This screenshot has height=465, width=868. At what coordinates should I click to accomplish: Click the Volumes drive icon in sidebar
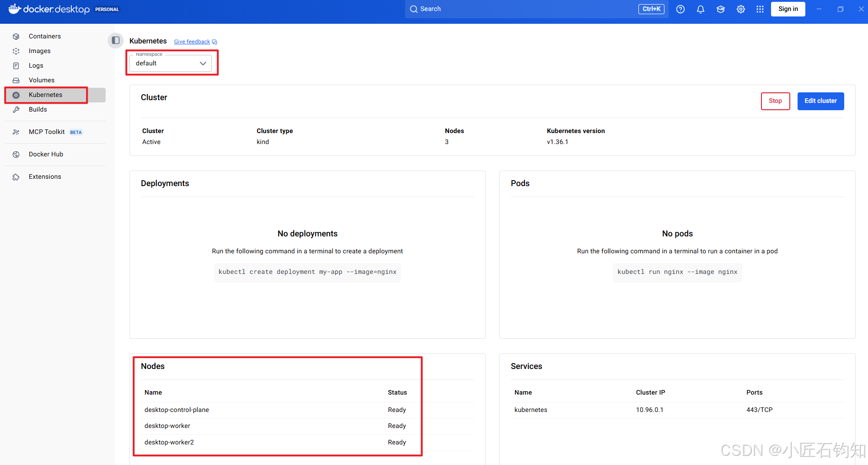(x=16, y=80)
